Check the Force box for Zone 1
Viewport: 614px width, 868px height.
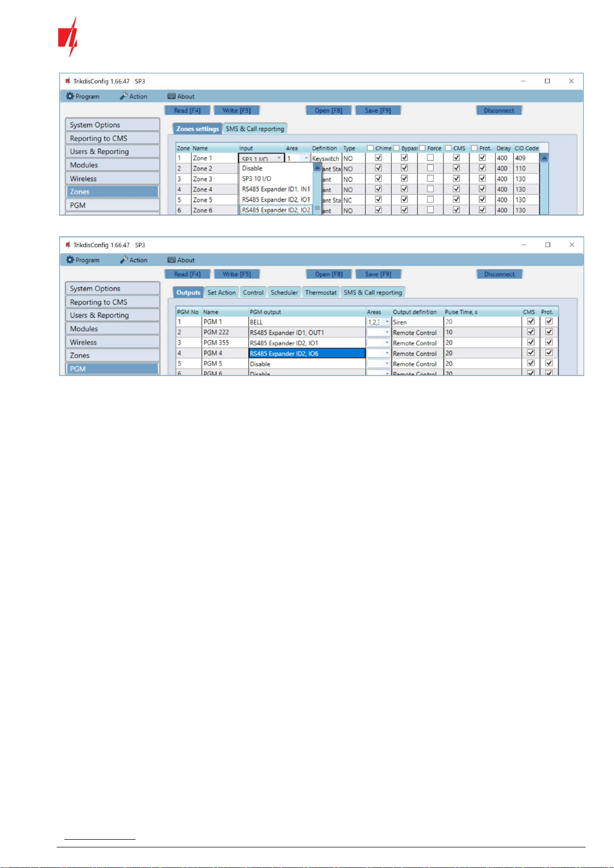coord(430,158)
